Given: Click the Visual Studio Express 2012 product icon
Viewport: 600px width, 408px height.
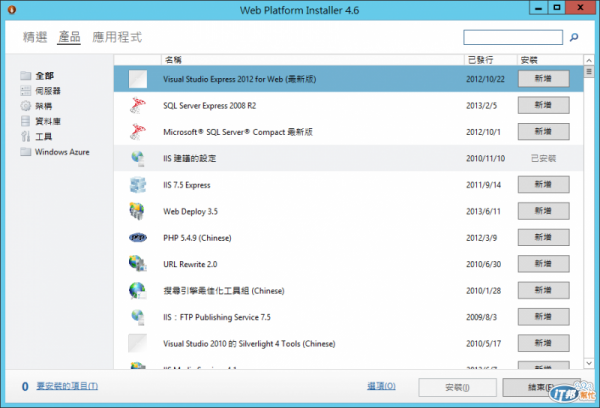Looking at the screenshot, I should tap(138, 79).
